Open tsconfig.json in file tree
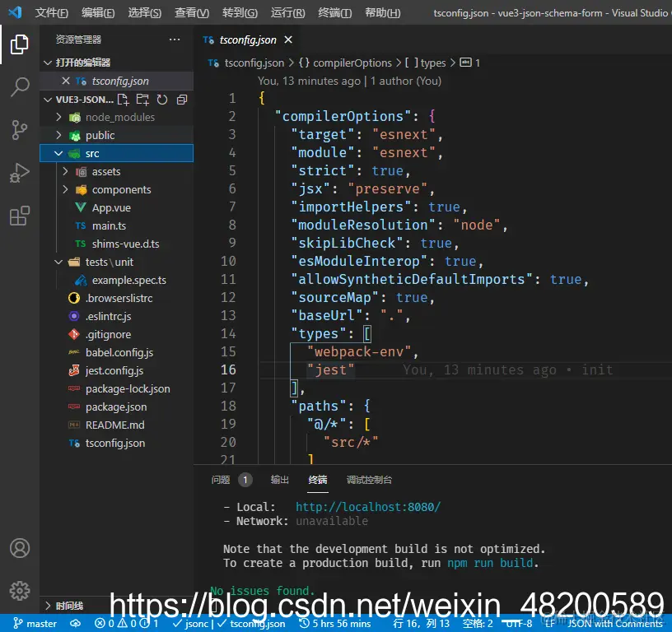 (x=117, y=443)
